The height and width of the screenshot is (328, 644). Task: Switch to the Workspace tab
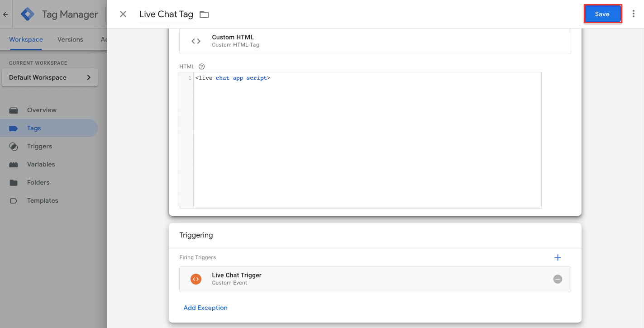tap(26, 39)
